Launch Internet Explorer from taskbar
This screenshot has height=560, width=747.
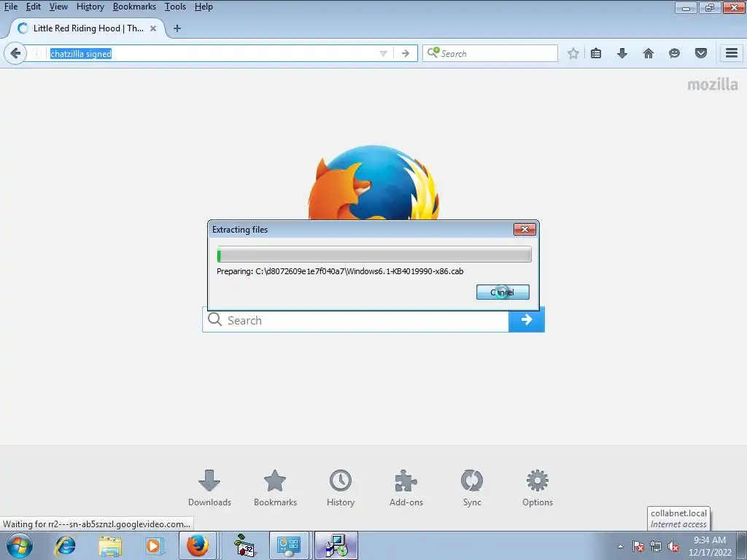click(65, 545)
